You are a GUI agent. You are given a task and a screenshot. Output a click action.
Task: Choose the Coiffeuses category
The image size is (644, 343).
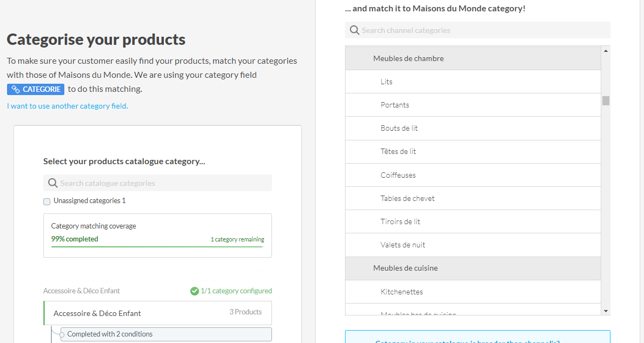tap(398, 176)
